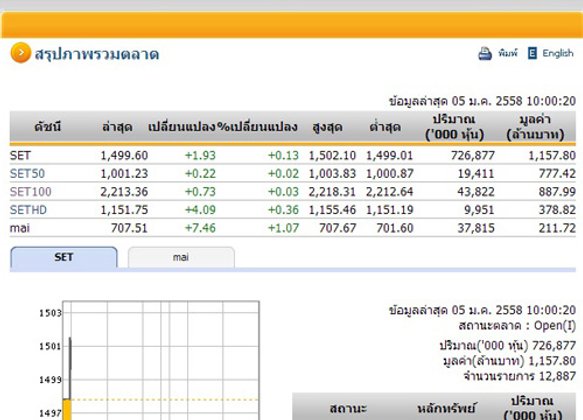The height and width of the screenshot is (420, 583).
Task: Click SET volume 726,877 in table
Action: point(473,155)
